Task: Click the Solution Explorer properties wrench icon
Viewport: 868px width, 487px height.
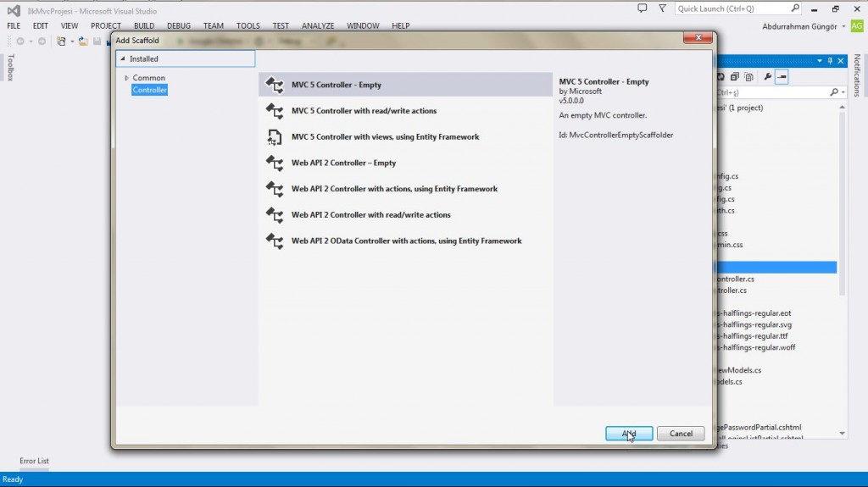Action: coord(767,77)
